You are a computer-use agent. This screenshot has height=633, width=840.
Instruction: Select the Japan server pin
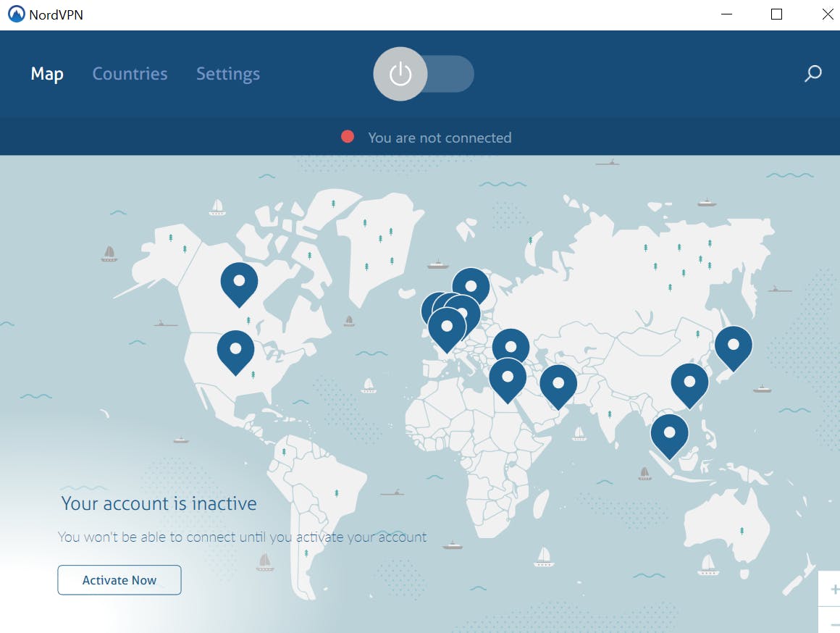[x=734, y=348]
